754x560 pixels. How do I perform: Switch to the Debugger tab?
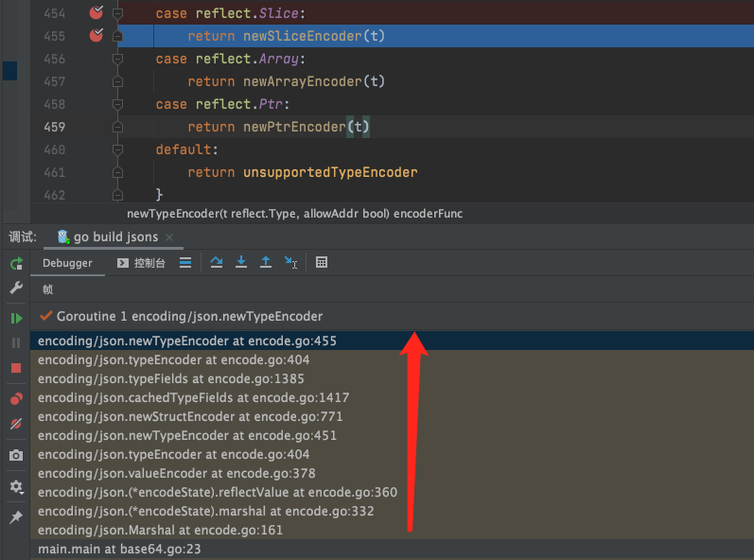point(67,263)
